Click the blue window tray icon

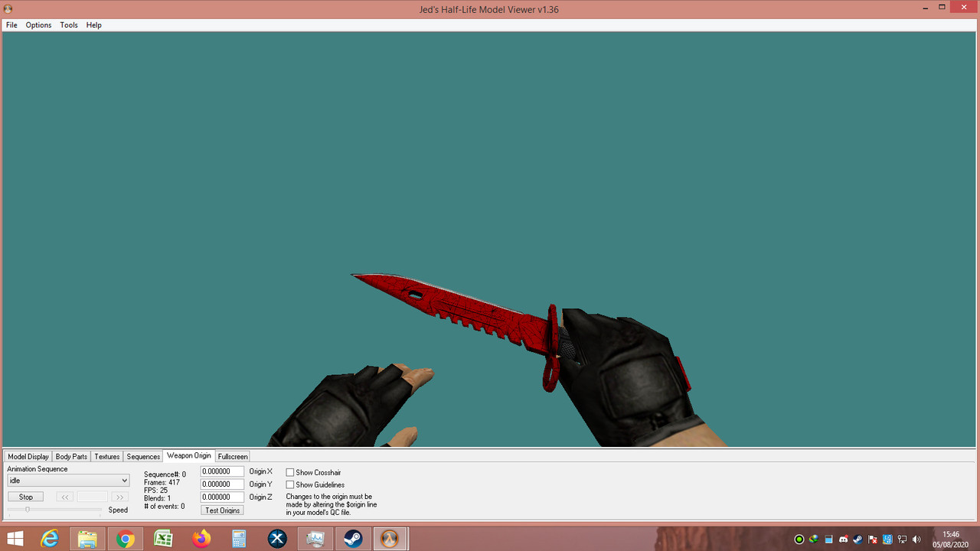(x=828, y=540)
